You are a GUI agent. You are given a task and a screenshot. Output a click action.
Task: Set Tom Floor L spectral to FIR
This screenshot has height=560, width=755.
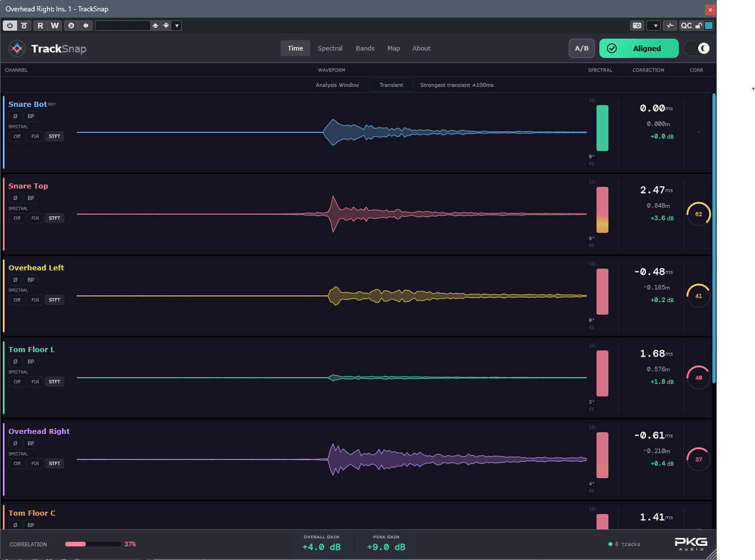pyautogui.click(x=35, y=382)
